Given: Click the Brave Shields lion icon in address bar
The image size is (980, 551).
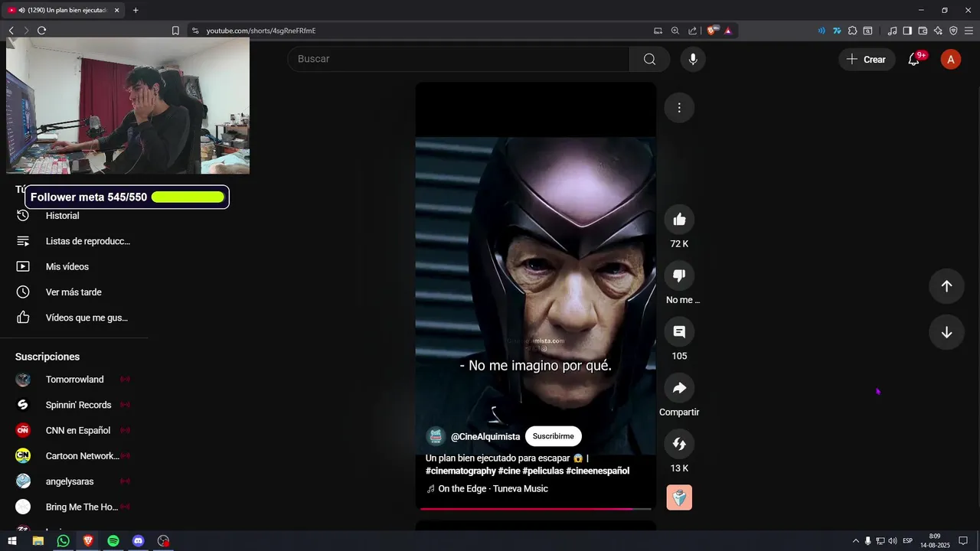Looking at the screenshot, I should tap(712, 31).
